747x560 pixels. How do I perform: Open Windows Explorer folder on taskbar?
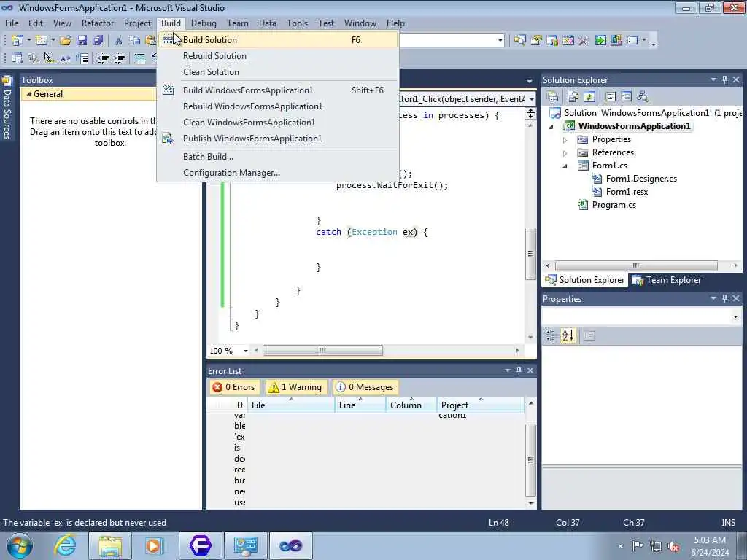point(110,545)
